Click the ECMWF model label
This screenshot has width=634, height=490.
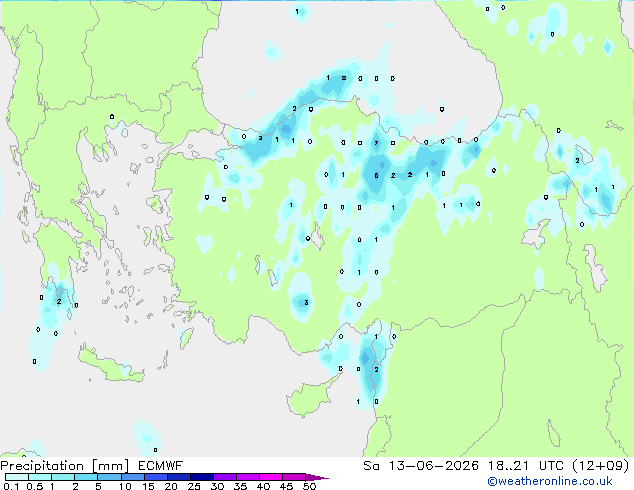pyautogui.click(x=160, y=466)
